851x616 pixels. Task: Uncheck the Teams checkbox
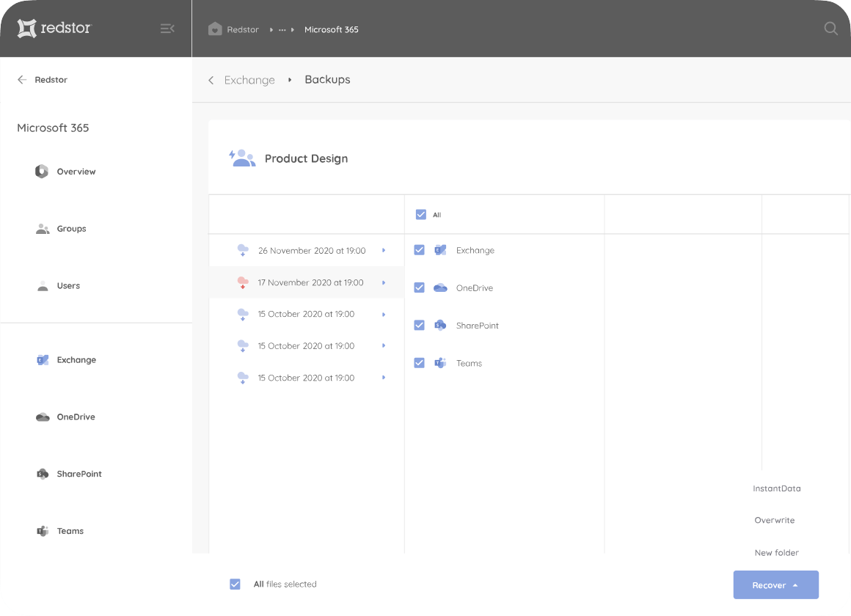click(419, 362)
